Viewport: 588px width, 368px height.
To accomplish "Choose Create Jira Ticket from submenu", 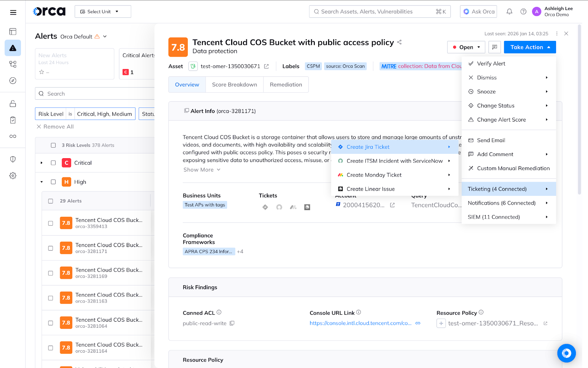I will click(368, 147).
